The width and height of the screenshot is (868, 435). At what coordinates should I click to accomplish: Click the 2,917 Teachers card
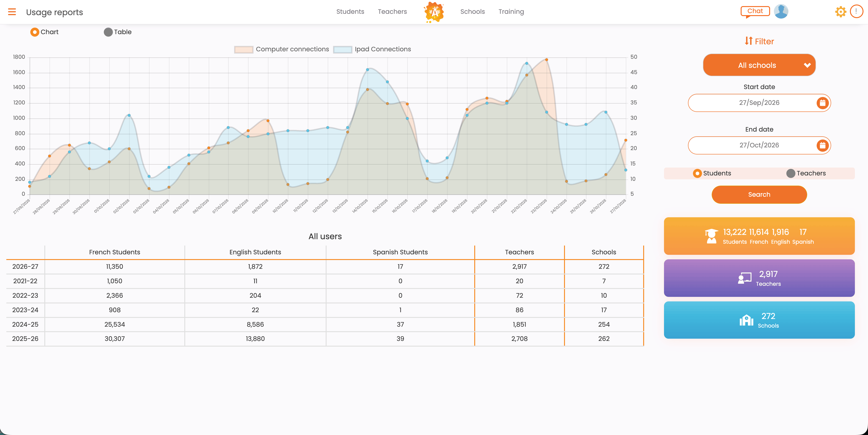coord(759,278)
